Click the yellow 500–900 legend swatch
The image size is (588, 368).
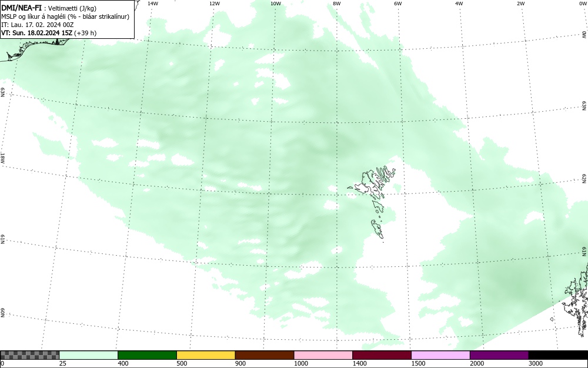click(206, 355)
